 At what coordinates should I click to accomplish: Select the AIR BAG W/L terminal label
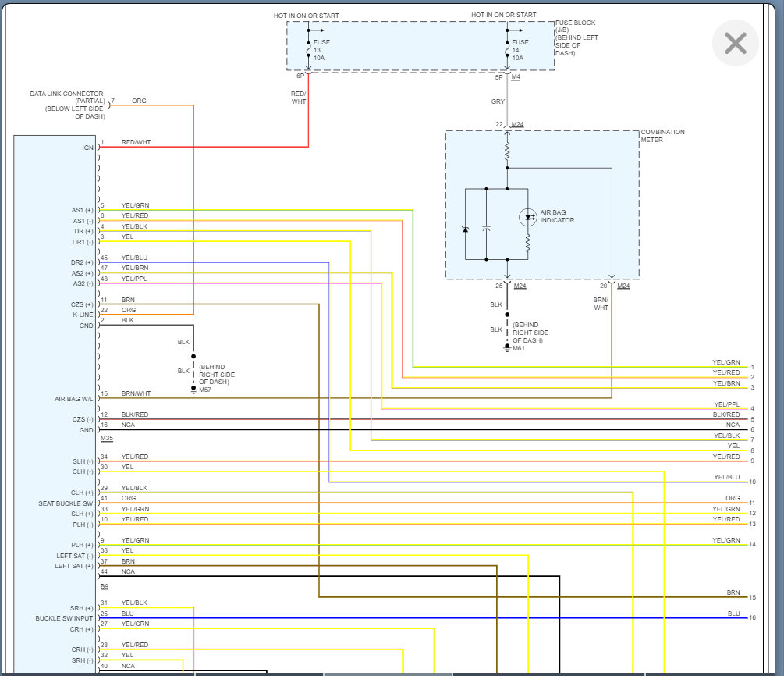(x=73, y=399)
